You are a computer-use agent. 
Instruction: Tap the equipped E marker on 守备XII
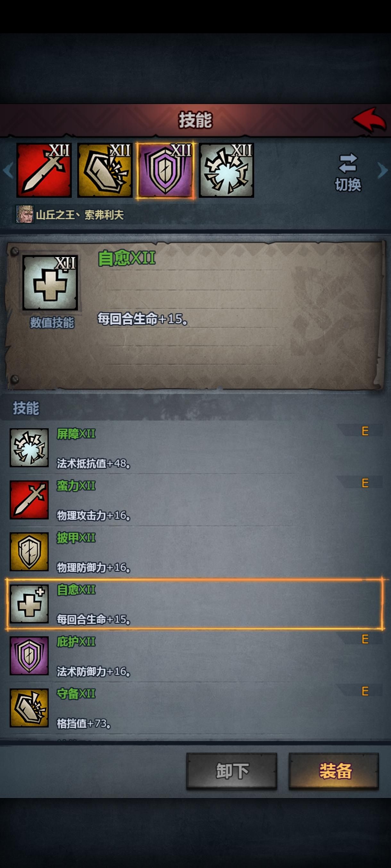pos(365,691)
